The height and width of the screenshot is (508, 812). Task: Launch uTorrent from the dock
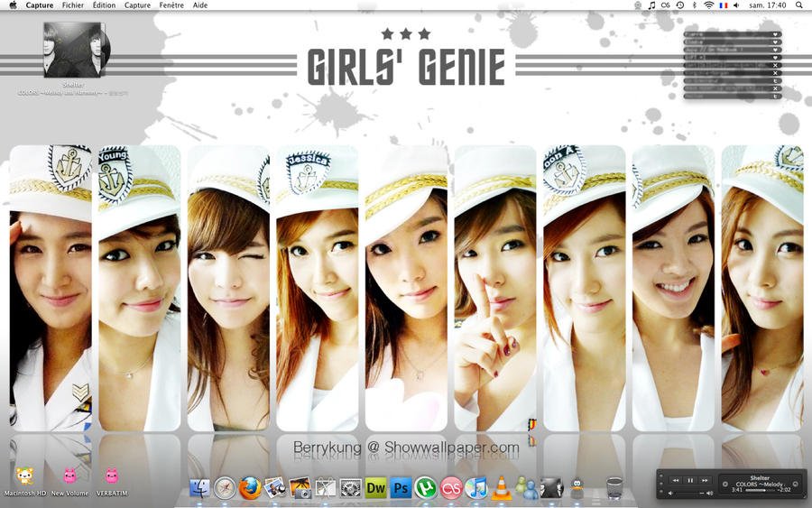click(x=426, y=489)
